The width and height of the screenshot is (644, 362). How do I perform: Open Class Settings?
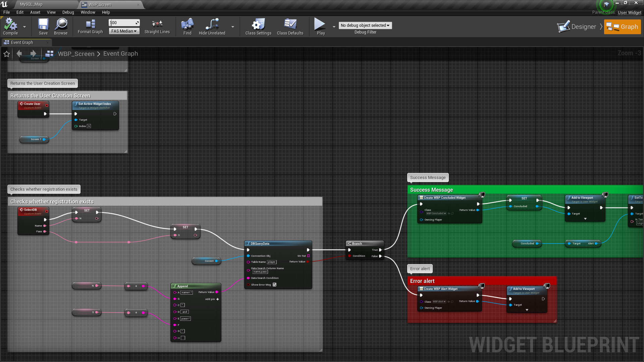tap(258, 26)
